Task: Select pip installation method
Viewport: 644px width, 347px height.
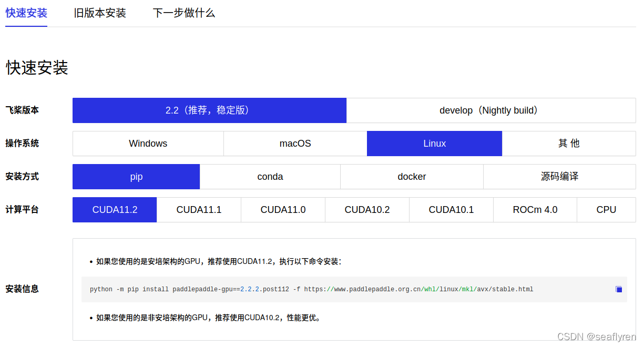Action: point(136,177)
